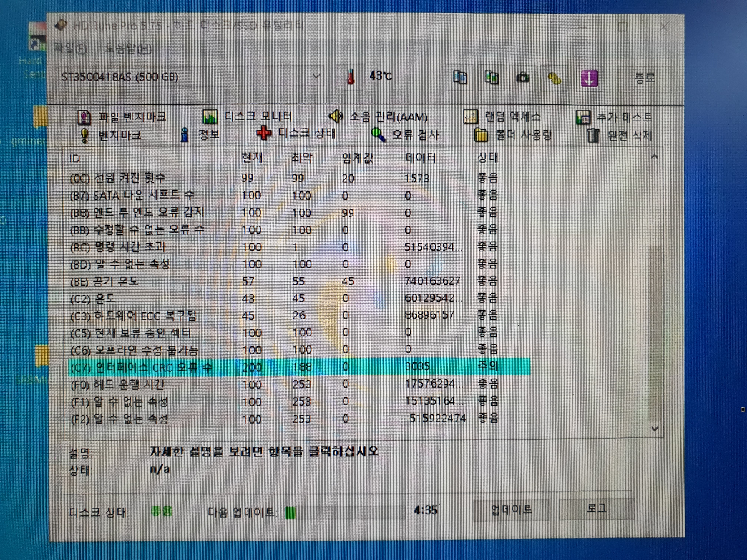Switch to the 파일 벤치마크 tab
Screen dimensions: 747x560
point(122,117)
